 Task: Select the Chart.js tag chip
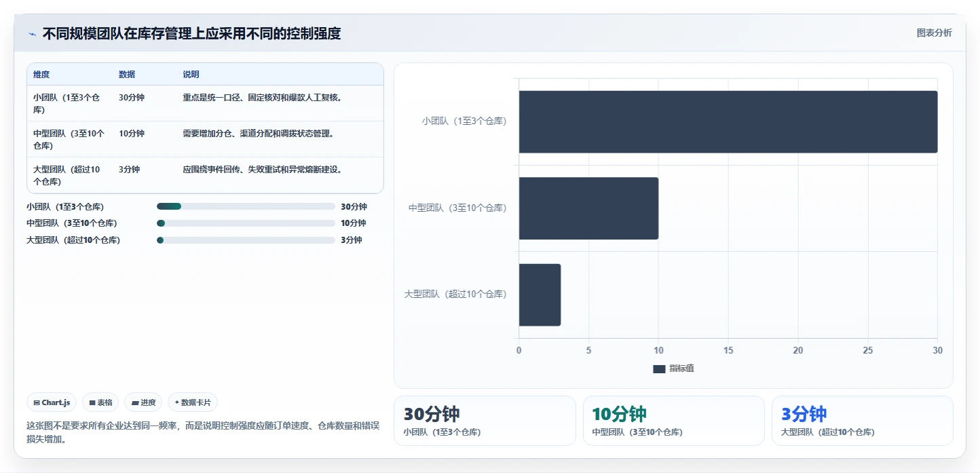tap(52, 402)
